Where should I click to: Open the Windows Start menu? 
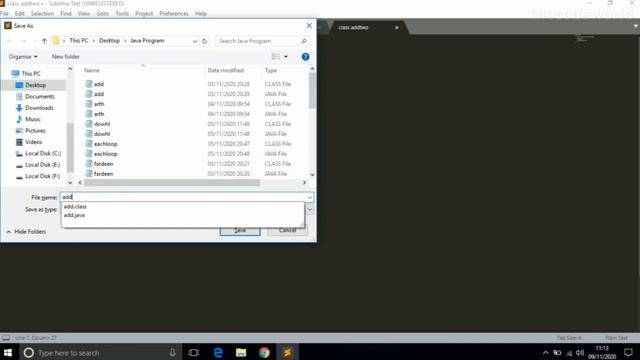[8, 352]
